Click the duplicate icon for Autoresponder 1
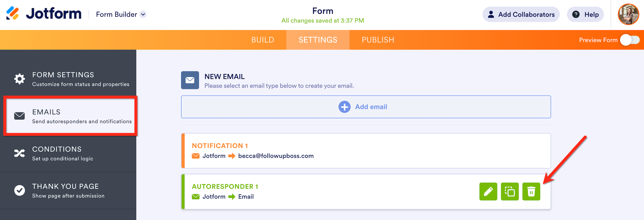 pyautogui.click(x=509, y=192)
